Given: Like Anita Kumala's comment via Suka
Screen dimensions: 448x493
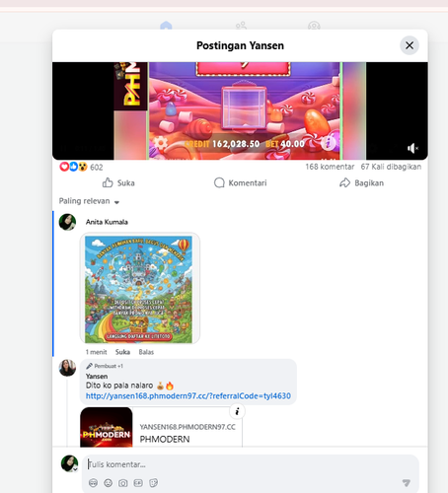Looking at the screenshot, I should tap(122, 352).
